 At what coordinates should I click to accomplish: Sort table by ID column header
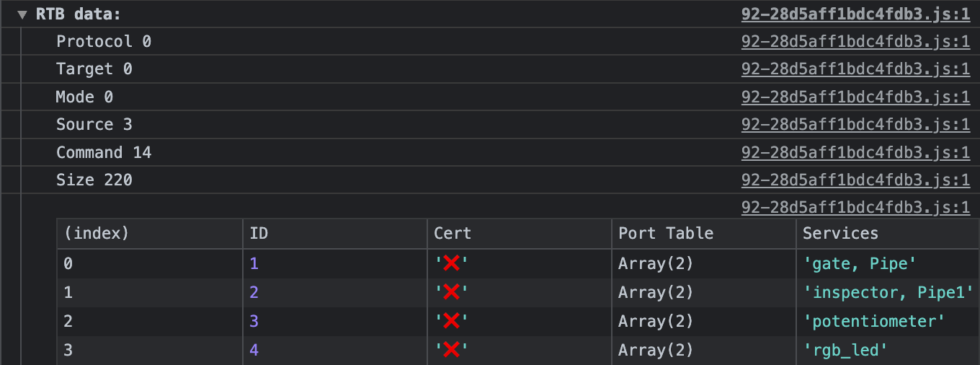tap(259, 234)
